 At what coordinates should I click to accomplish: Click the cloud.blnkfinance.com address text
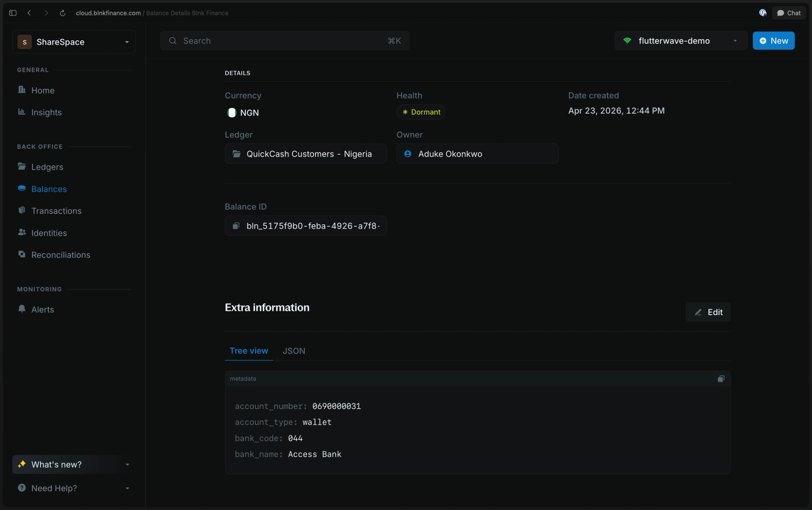108,13
